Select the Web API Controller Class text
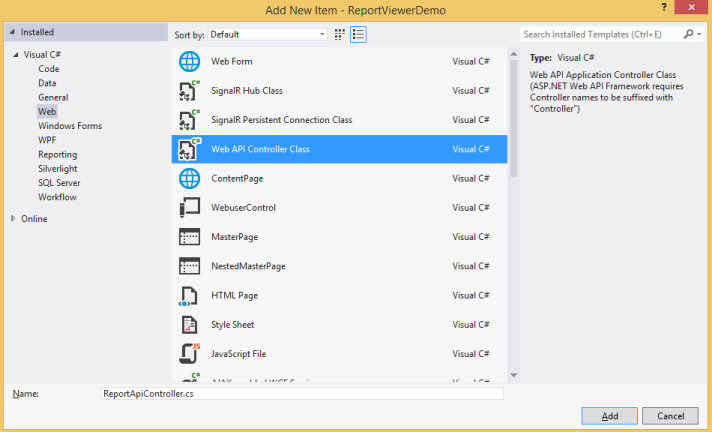712x432 pixels. pos(260,149)
